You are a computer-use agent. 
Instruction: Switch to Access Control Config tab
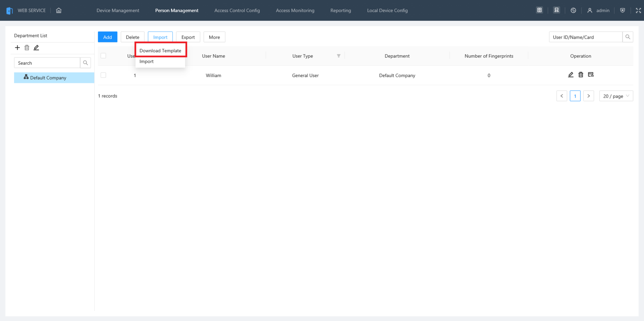(237, 10)
